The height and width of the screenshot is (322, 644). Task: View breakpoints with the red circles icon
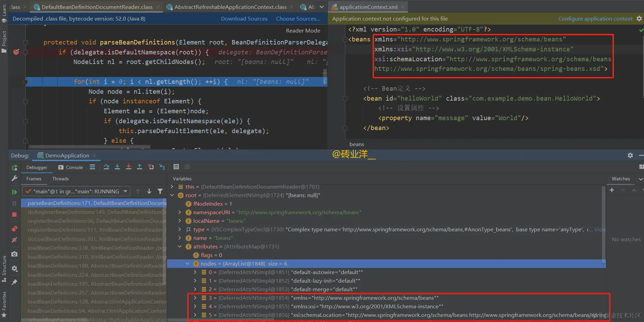pyautogui.click(x=14, y=229)
